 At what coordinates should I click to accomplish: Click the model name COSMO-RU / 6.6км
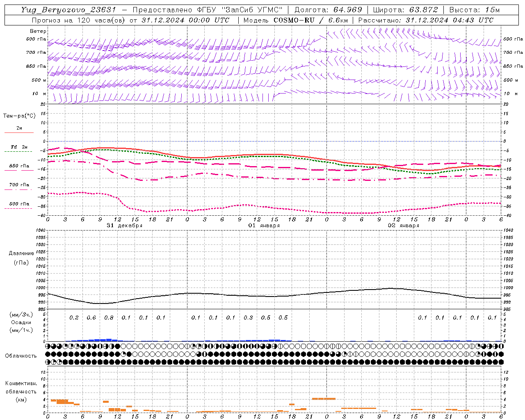point(310,20)
